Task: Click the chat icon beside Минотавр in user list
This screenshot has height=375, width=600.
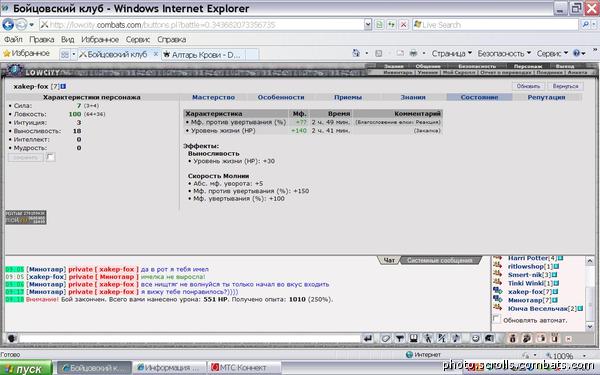Action: [x=497, y=300]
